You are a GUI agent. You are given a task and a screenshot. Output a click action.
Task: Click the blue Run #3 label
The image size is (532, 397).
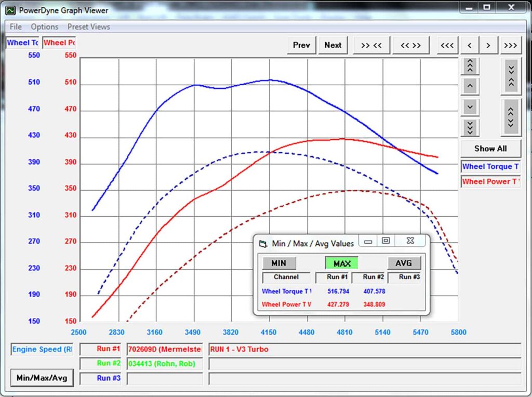[100, 378]
